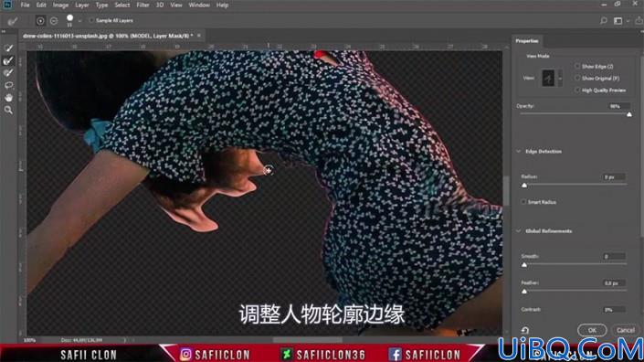The width and height of the screenshot is (644, 362).
Task: Click the Smooth slider handle
Action: pos(524,265)
